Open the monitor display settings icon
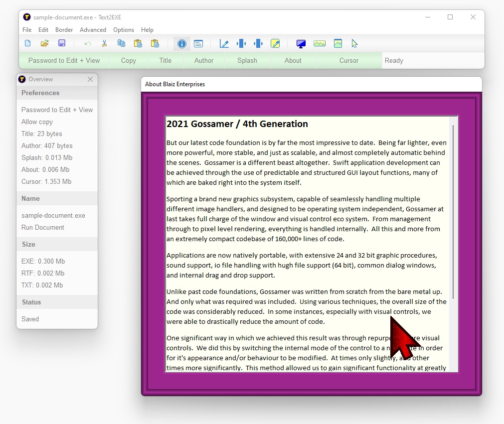 coord(301,43)
